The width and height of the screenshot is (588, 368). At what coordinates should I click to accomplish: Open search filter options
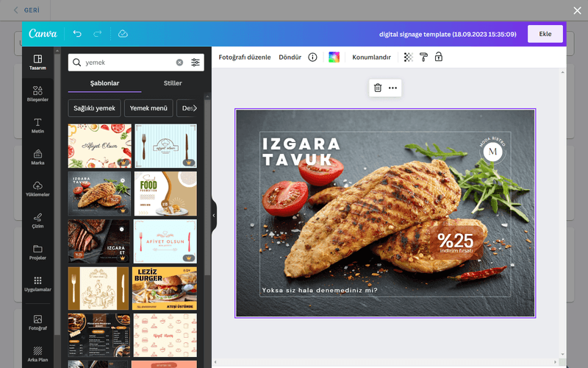[x=196, y=63]
